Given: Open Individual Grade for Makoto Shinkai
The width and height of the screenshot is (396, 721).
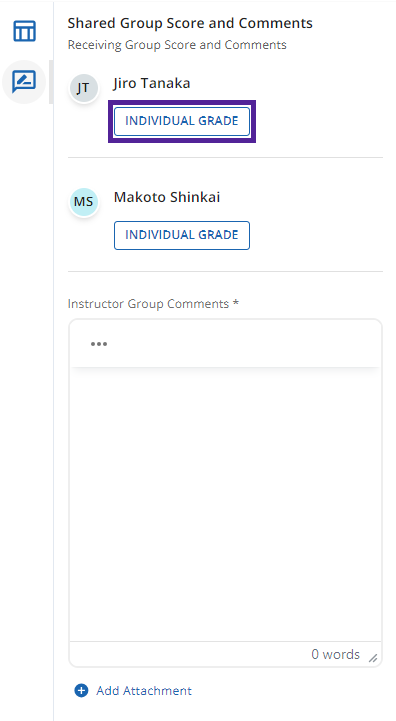Looking at the screenshot, I should pos(182,235).
